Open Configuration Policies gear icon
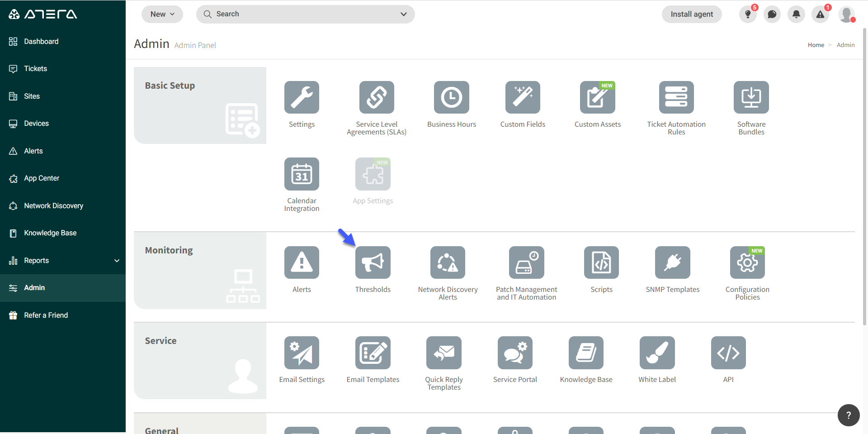Screen dimensions: 868x434 pos(747,262)
